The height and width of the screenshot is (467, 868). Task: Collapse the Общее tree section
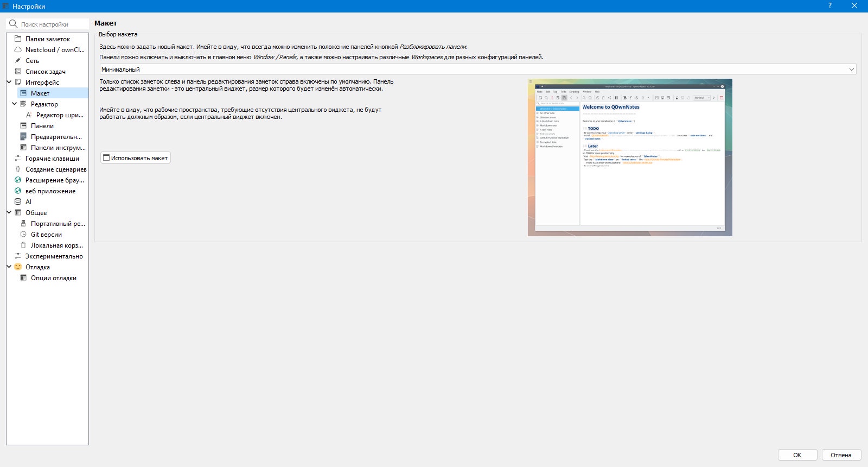pyautogui.click(x=9, y=213)
